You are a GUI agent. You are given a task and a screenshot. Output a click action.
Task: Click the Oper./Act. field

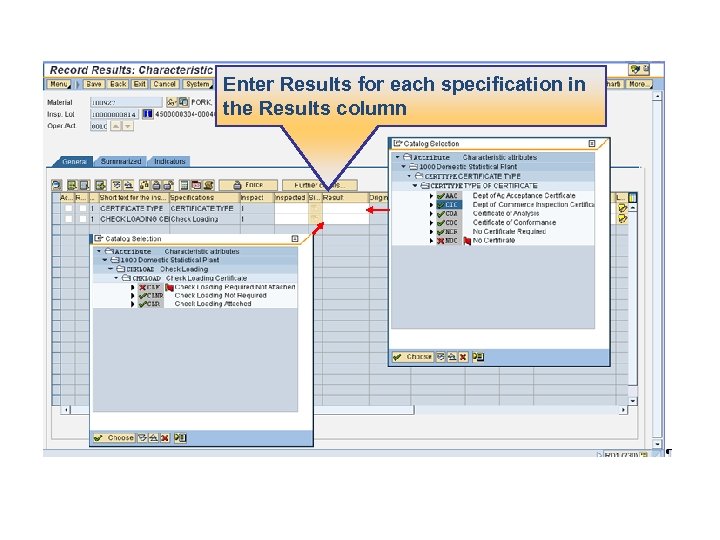click(x=99, y=126)
